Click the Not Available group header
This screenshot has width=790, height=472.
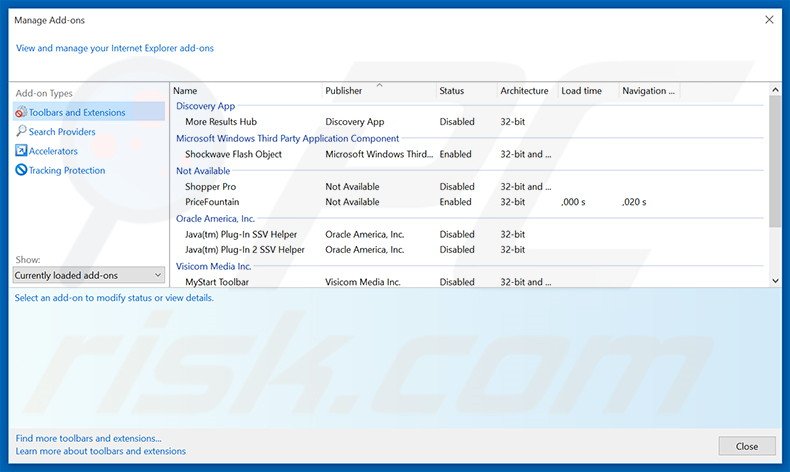(203, 171)
